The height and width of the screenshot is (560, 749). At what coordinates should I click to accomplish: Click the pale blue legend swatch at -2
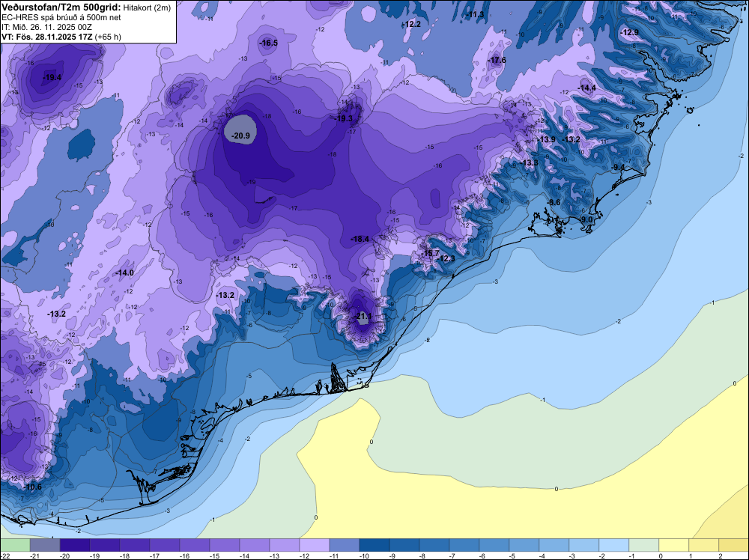tap(614, 545)
